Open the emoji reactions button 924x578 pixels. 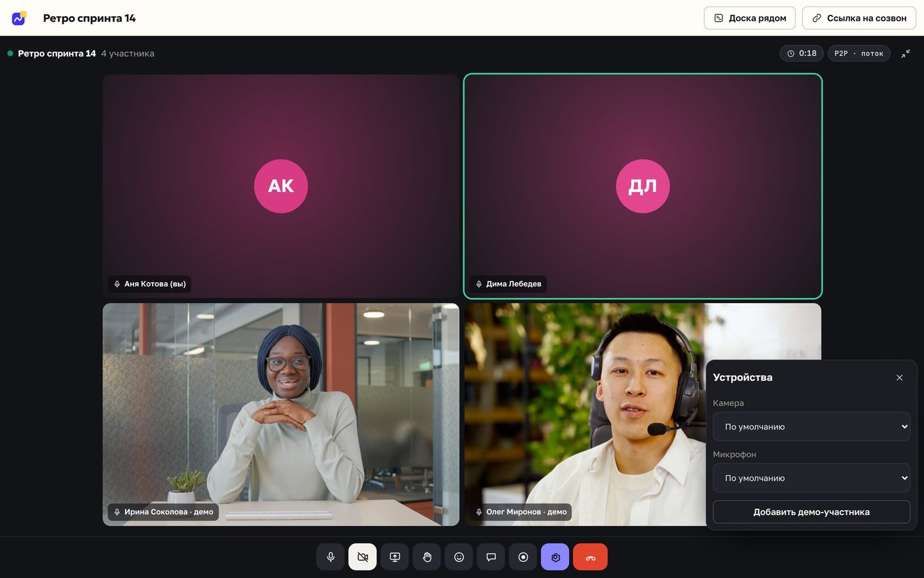point(459,557)
